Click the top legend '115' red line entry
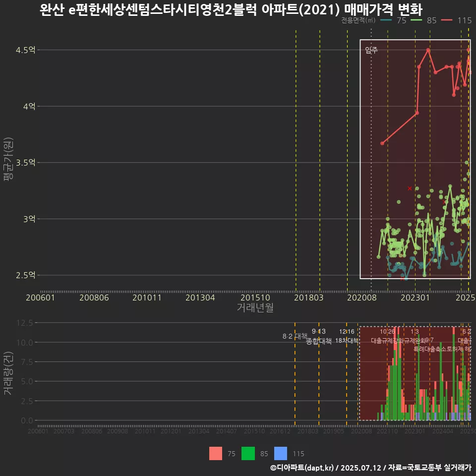The height and width of the screenshot is (476, 476). click(456, 20)
